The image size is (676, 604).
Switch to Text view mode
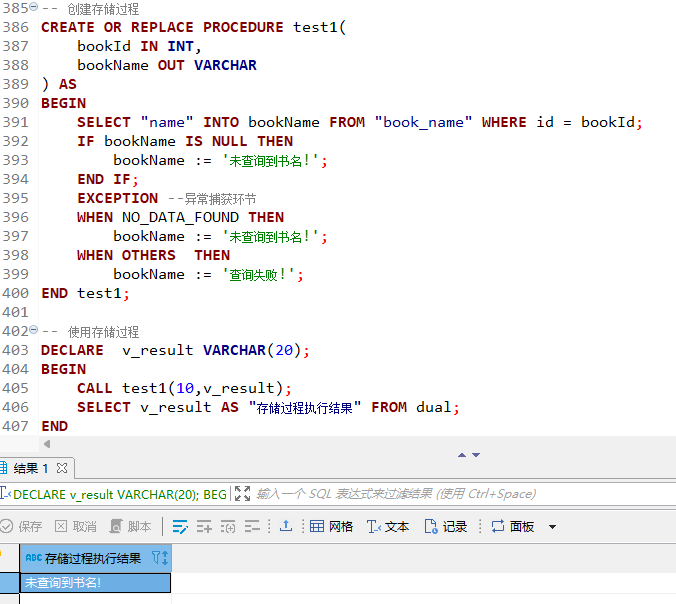click(388, 526)
